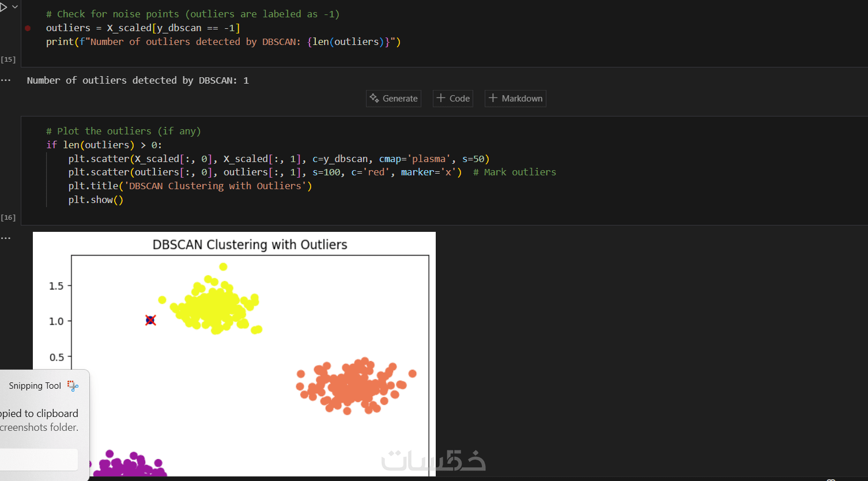Image resolution: width=868 pixels, height=481 pixels.
Task: Open the ellipsis menu beside the outlier count output
Action: 6,80
